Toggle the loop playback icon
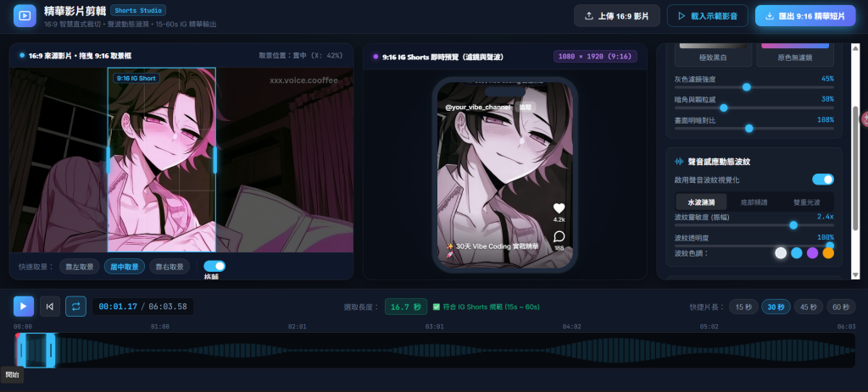The image size is (868, 392). (75, 306)
